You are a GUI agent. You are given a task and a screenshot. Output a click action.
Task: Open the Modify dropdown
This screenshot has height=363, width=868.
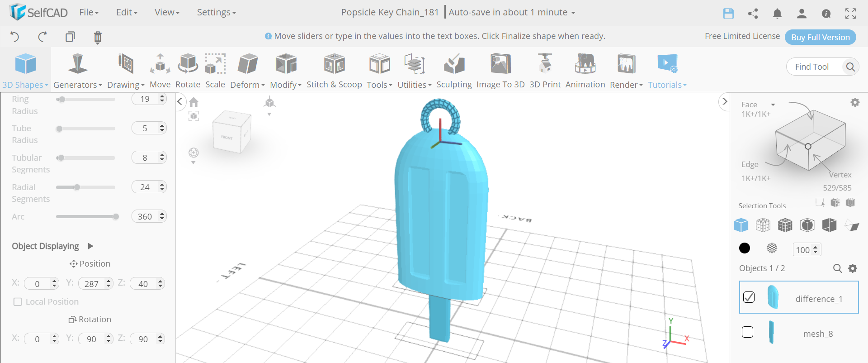286,71
